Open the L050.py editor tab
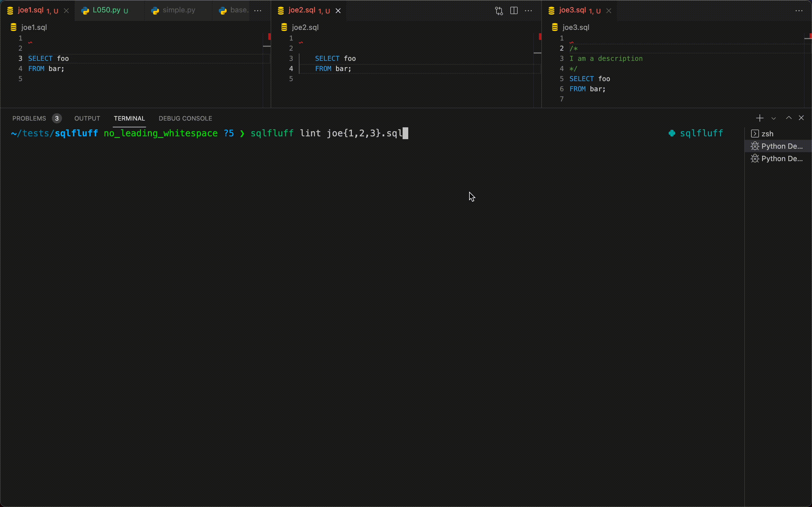 pos(106,10)
